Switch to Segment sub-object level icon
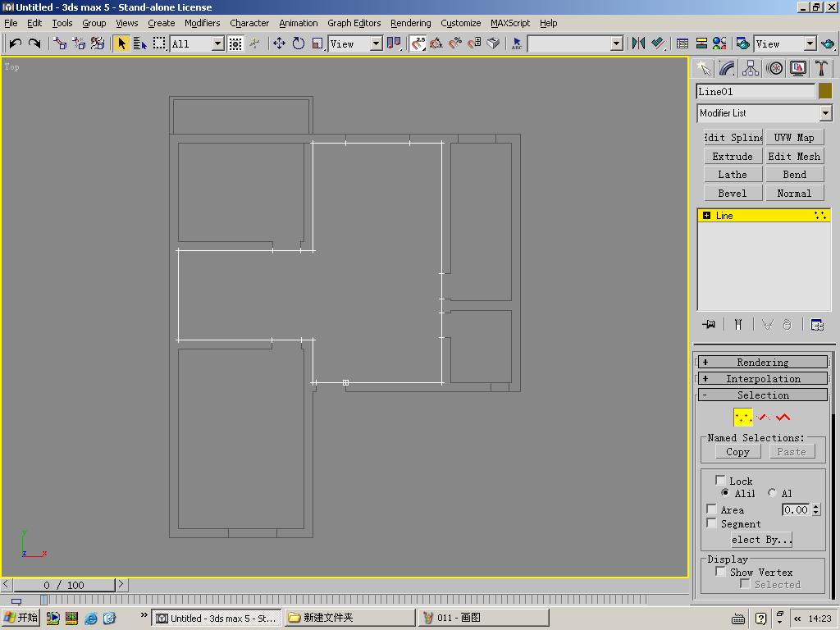840x630 pixels. click(764, 418)
